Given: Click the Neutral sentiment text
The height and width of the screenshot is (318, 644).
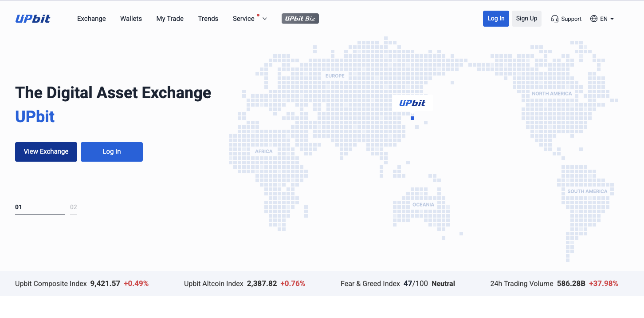Looking at the screenshot, I should click(443, 283).
